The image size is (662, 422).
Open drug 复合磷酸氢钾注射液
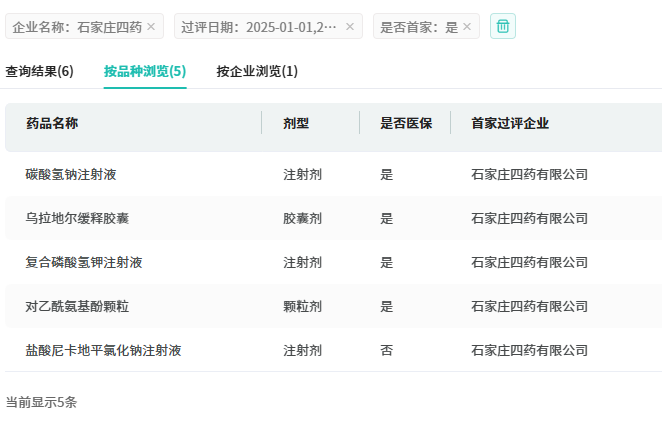(x=84, y=262)
